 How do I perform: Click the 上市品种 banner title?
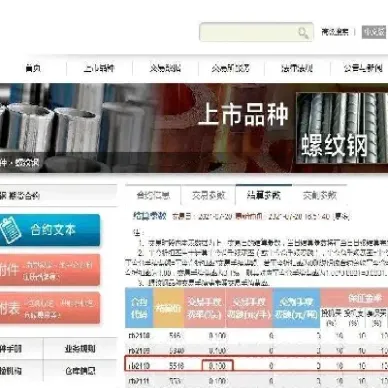[243, 114]
